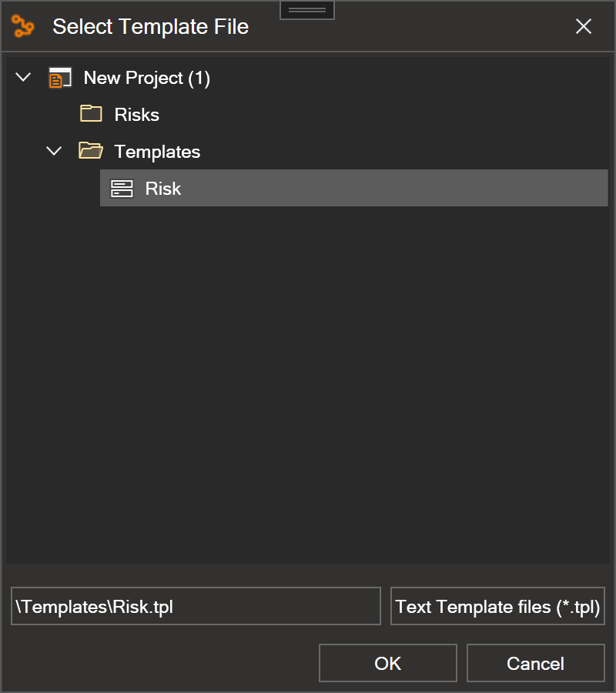This screenshot has width=616, height=693.
Task: Select the New Project (1) label
Action: (147, 79)
